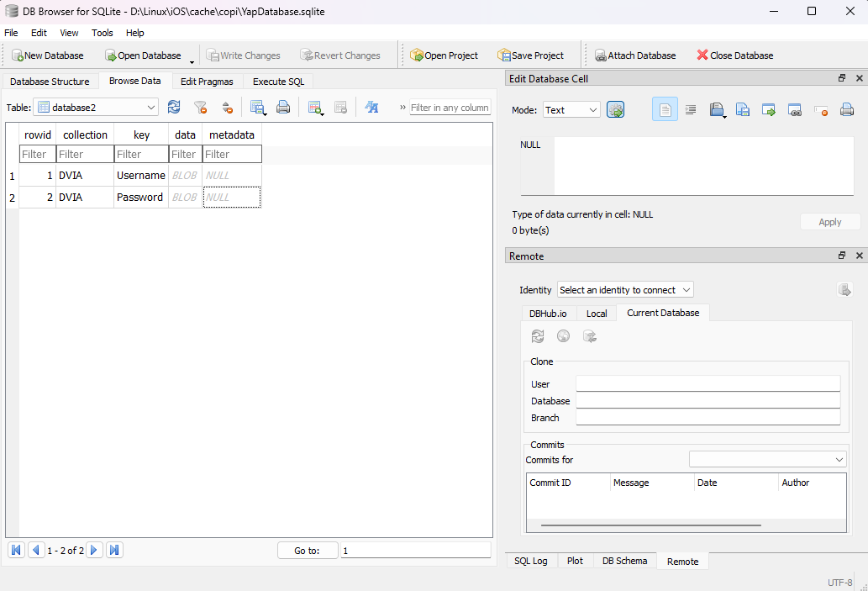
Task: Clear the sorting order icon
Action: point(227,107)
